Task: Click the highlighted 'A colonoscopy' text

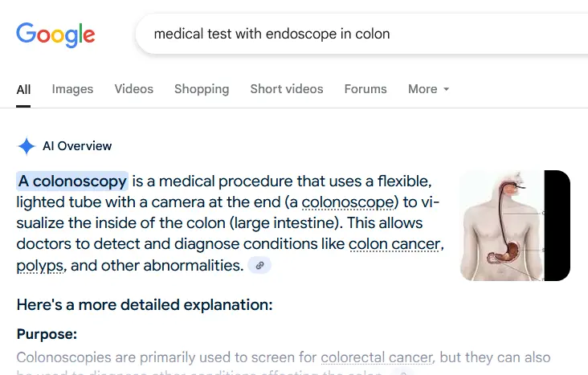Action: (72, 181)
